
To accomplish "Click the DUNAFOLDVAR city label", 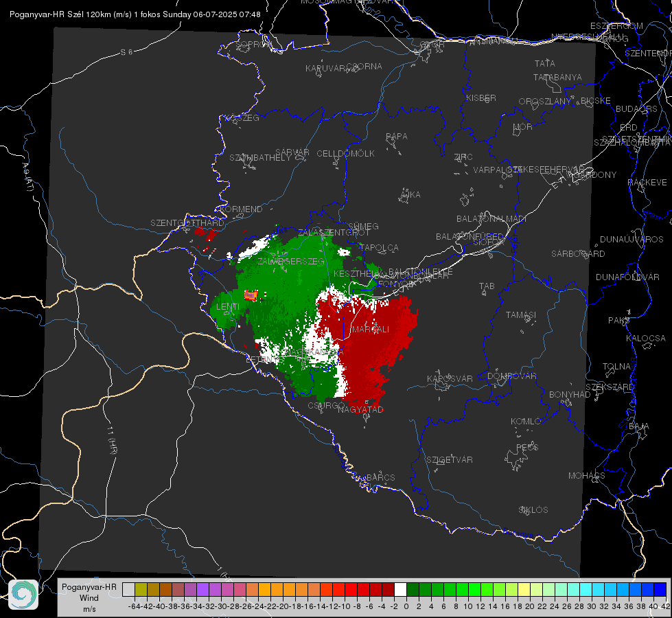I will (627, 277).
